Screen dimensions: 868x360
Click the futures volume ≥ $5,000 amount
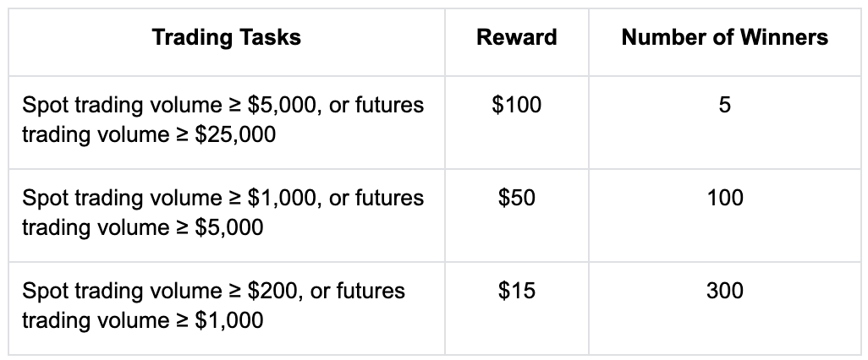tap(228, 227)
